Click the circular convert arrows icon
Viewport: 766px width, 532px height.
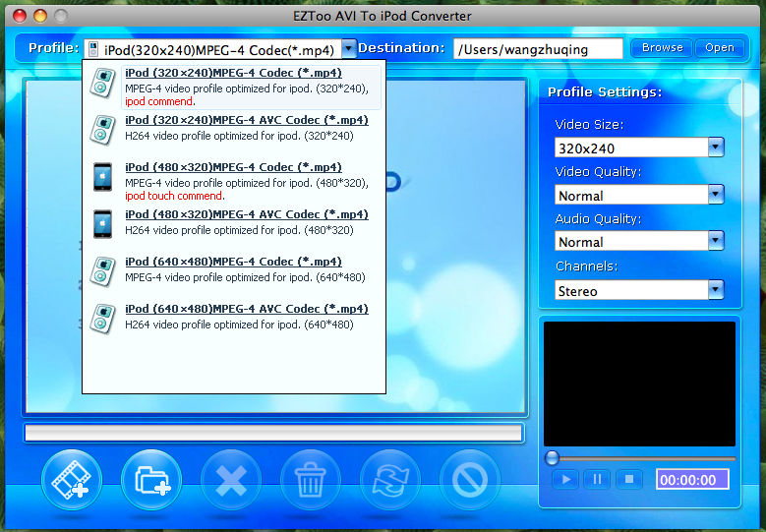pyautogui.click(x=390, y=480)
